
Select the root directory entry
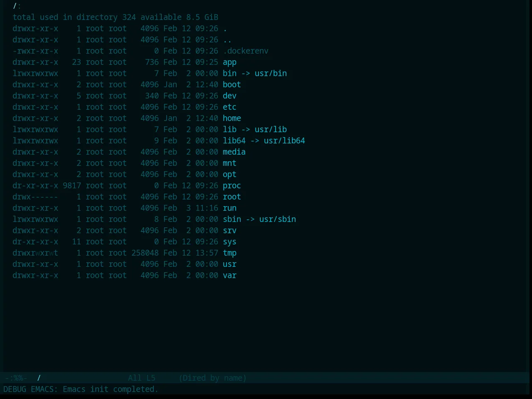232,197
